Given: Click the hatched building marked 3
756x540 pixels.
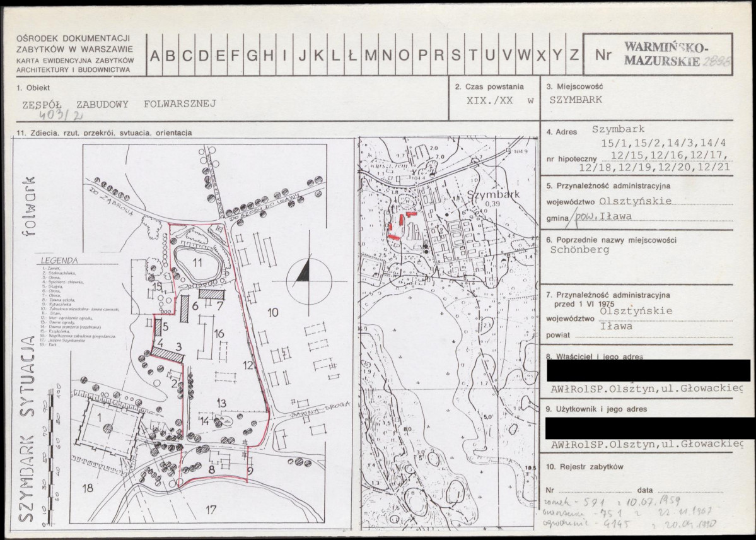Looking at the screenshot, I should pyautogui.click(x=167, y=355).
